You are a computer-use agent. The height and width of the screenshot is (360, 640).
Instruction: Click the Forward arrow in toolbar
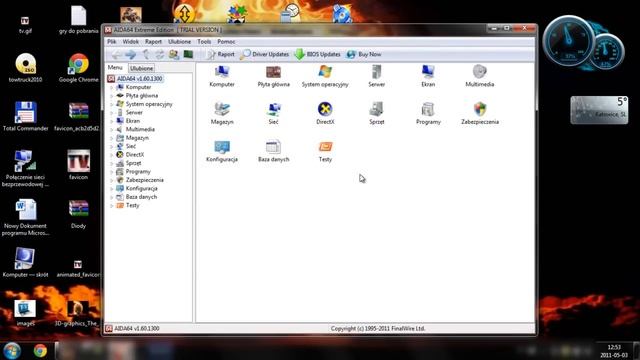(x=131, y=54)
